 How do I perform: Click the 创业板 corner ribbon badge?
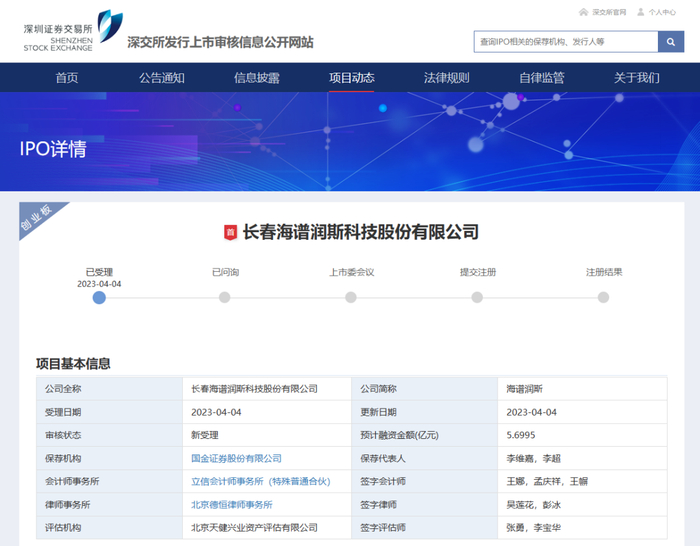click(38, 220)
